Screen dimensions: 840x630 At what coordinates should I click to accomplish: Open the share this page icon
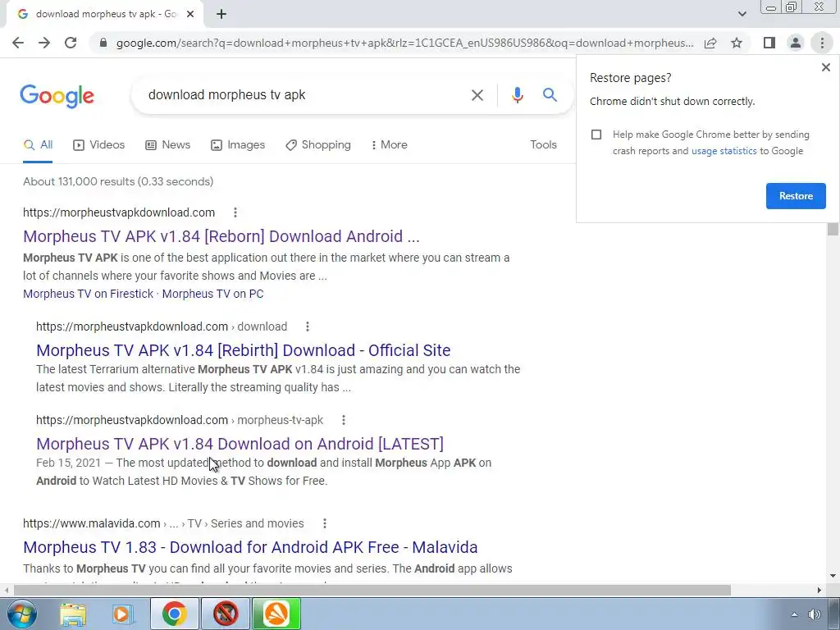[x=710, y=43]
